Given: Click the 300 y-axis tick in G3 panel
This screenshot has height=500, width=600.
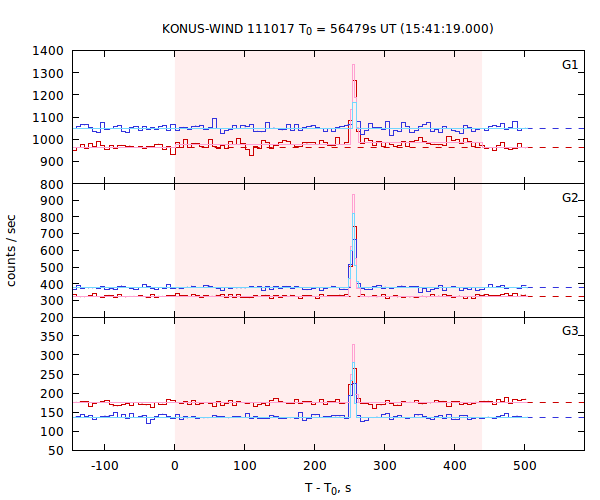Looking at the screenshot, I should [52, 355].
